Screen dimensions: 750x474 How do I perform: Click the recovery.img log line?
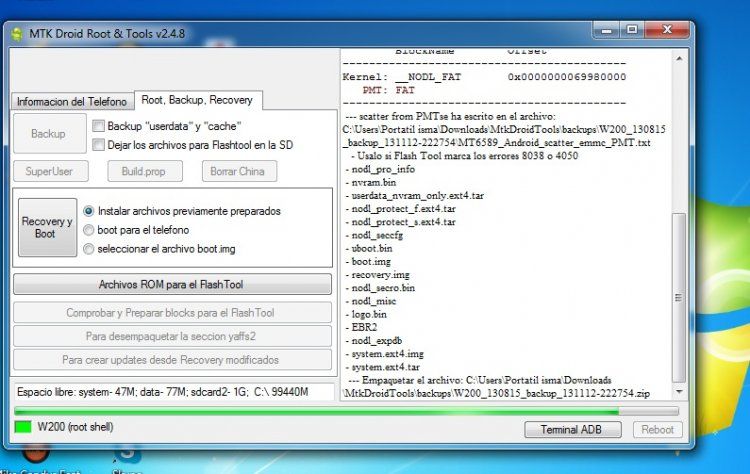[x=377, y=275]
